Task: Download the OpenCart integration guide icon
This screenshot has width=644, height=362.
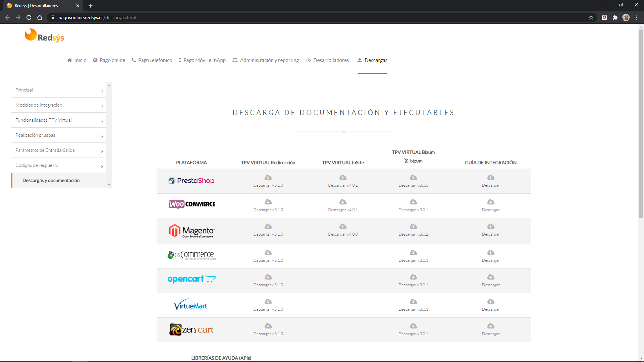Action: 491,277
